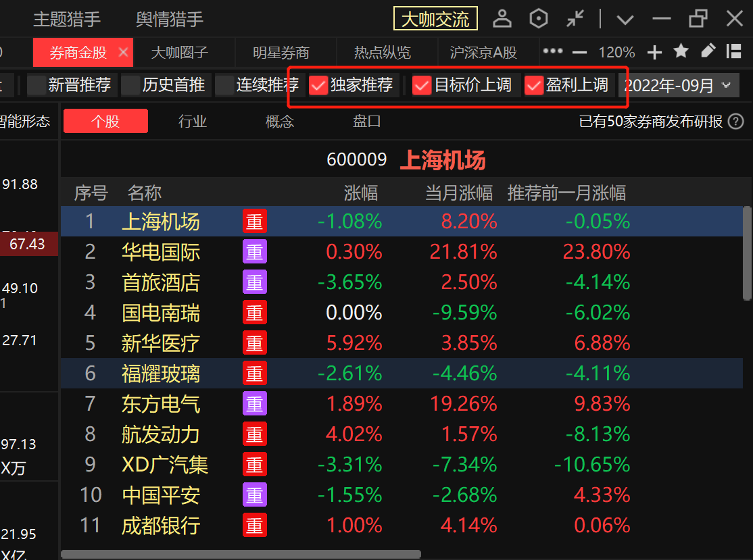Image resolution: width=753 pixels, height=560 pixels.
Task: Click the vertical scrollbar of the stock list
Action: click(x=747, y=253)
